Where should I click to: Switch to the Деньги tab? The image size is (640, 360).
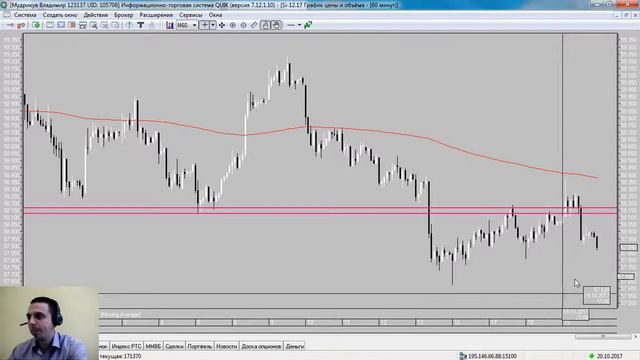pyautogui.click(x=295, y=346)
